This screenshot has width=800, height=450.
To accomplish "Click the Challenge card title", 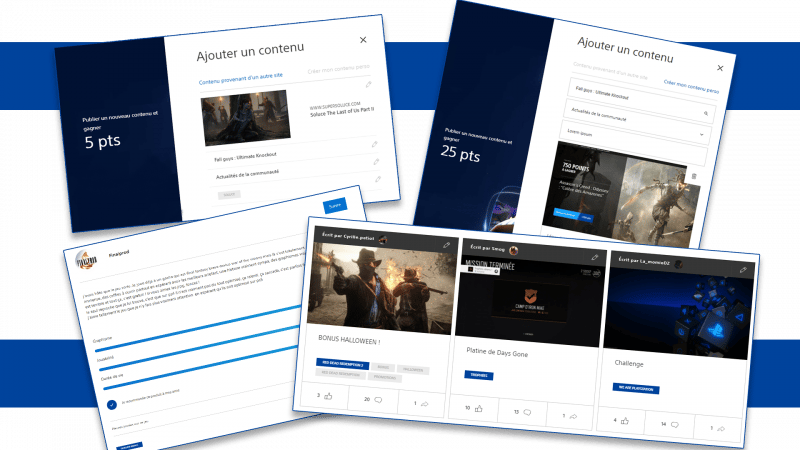I will tap(629, 363).
